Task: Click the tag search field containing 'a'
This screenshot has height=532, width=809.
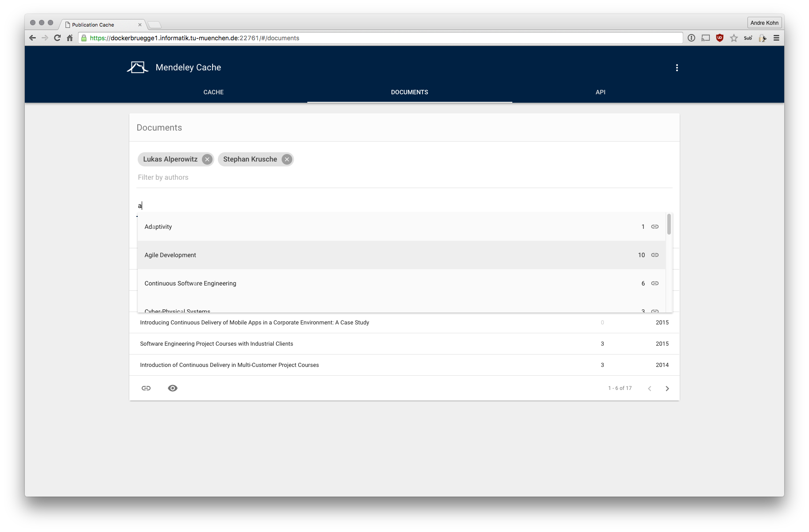Action: coord(404,205)
